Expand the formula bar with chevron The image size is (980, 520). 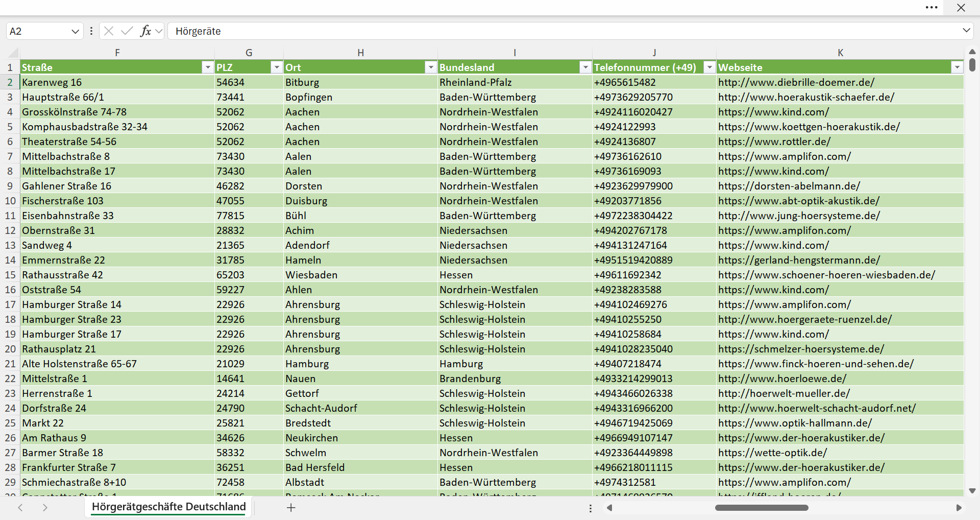tap(966, 30)
